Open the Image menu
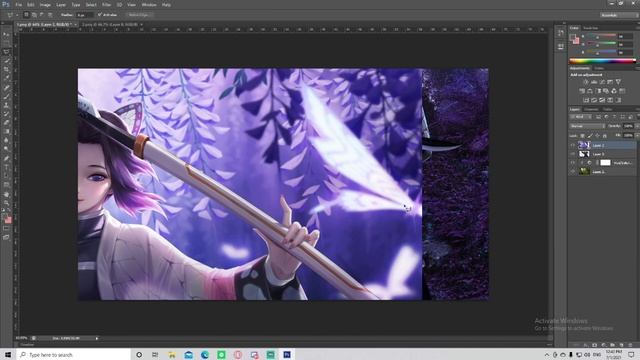640x360 pixels. [x=45, y=5]
